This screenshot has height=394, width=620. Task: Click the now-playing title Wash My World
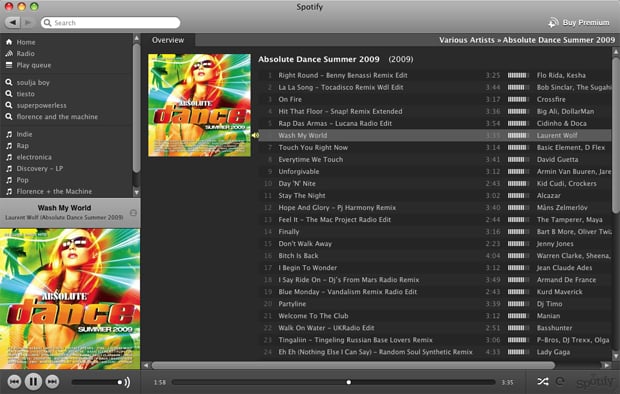click(64, 208)
